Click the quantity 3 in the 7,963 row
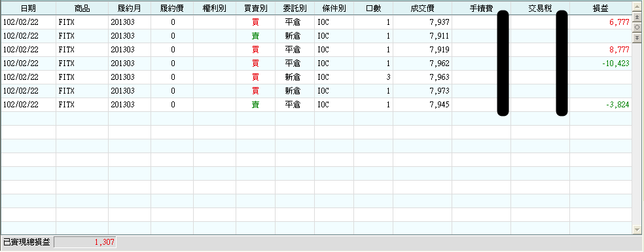Screen dimensions: 644x252 (389, 77)
